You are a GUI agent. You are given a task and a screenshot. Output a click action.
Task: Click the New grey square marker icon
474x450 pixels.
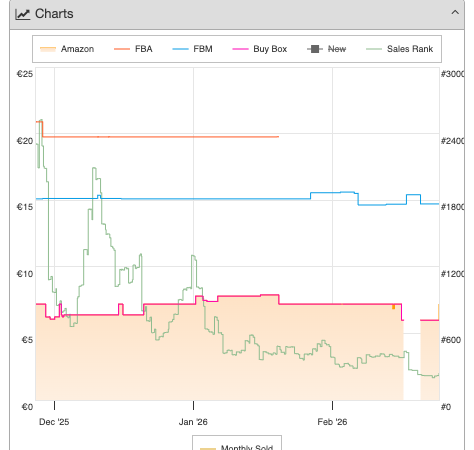(x=315, y=49)
